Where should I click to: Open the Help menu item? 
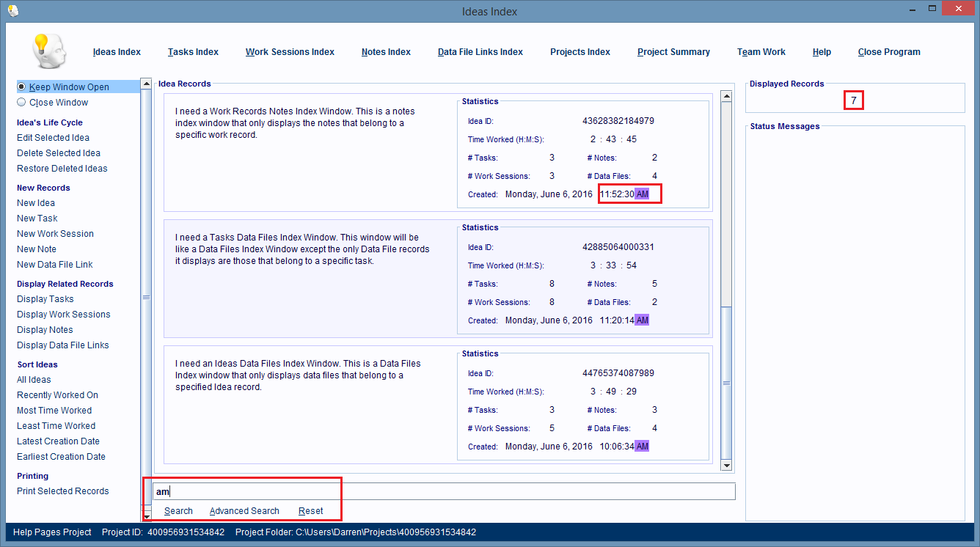coord(822,52)
